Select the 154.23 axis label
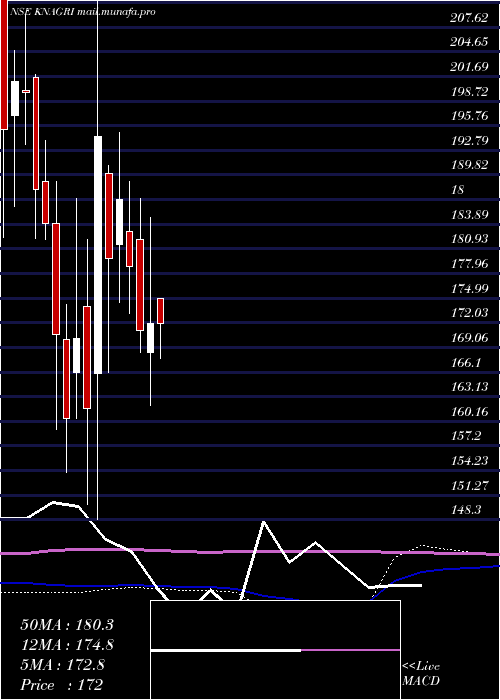This screenshot has width=500, height=700. [470, 461]
